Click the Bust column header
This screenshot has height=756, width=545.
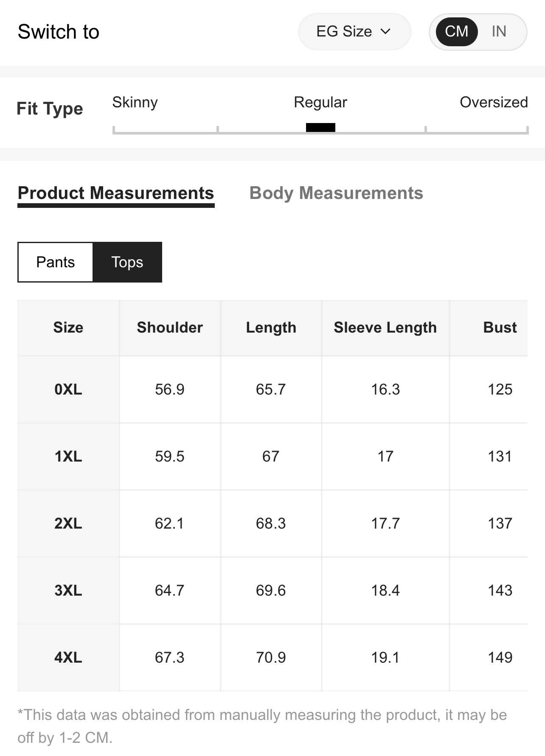[500, 328]
